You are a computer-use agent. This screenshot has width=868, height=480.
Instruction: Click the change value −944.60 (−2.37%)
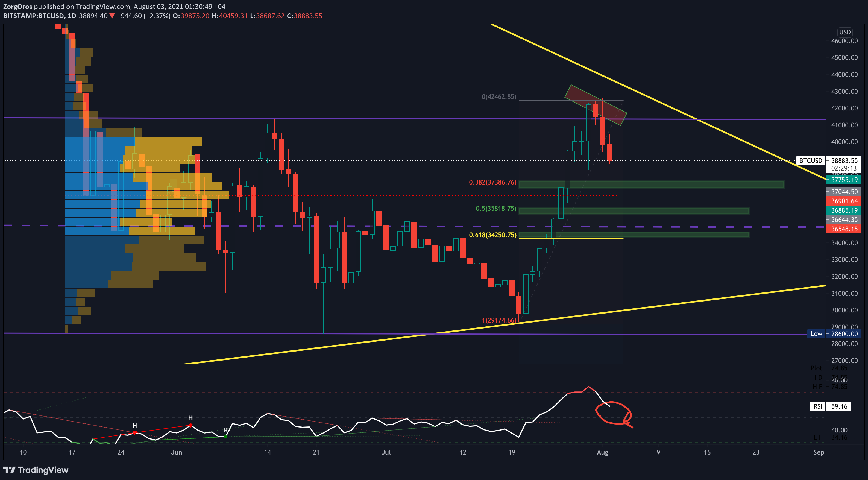tap(143, 16)
